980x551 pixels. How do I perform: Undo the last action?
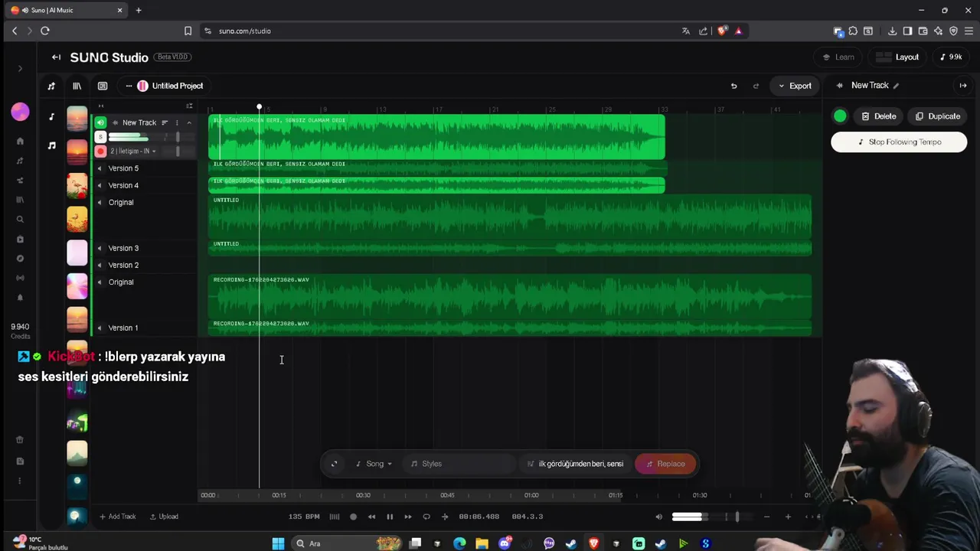(733, 86)
